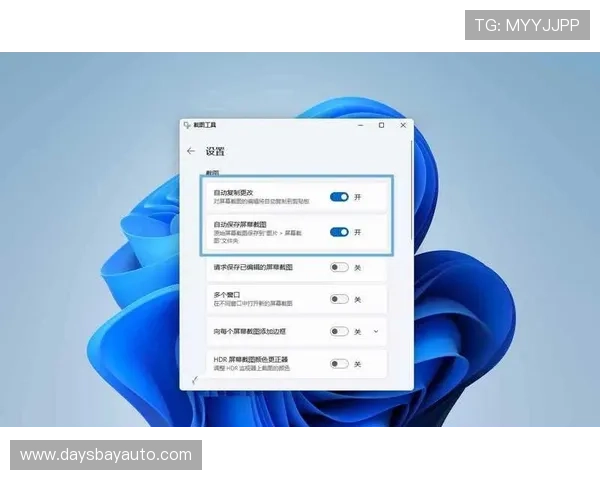Viewport: 600px width, 480px height.
Task: Minimize the 截图工具 window
Action: coord(359,125)
